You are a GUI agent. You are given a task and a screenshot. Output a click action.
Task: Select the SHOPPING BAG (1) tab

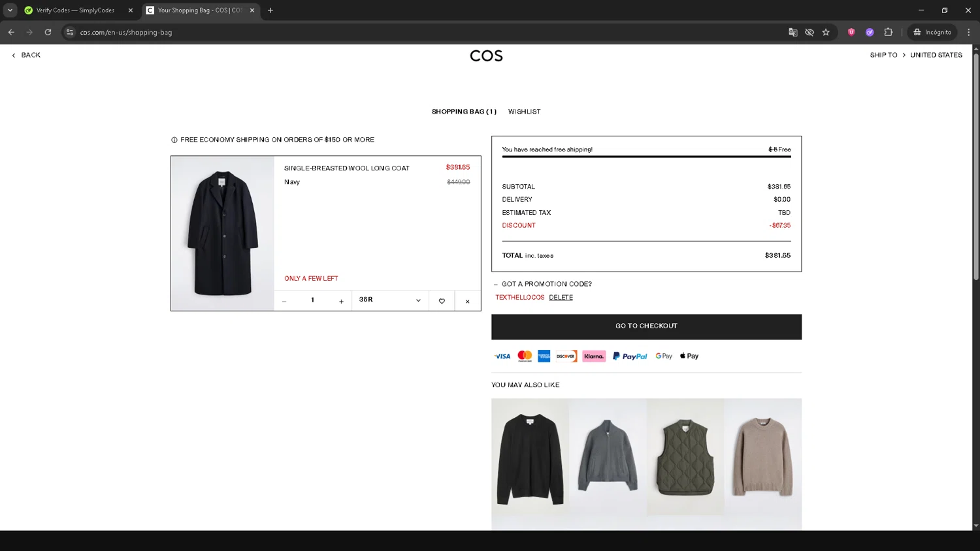click(x=464, y=112)
